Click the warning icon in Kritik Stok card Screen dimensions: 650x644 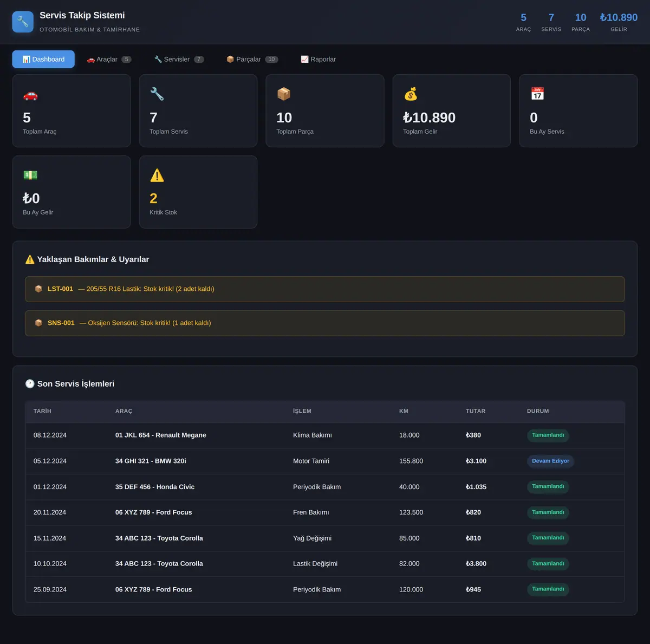[157, 175]
